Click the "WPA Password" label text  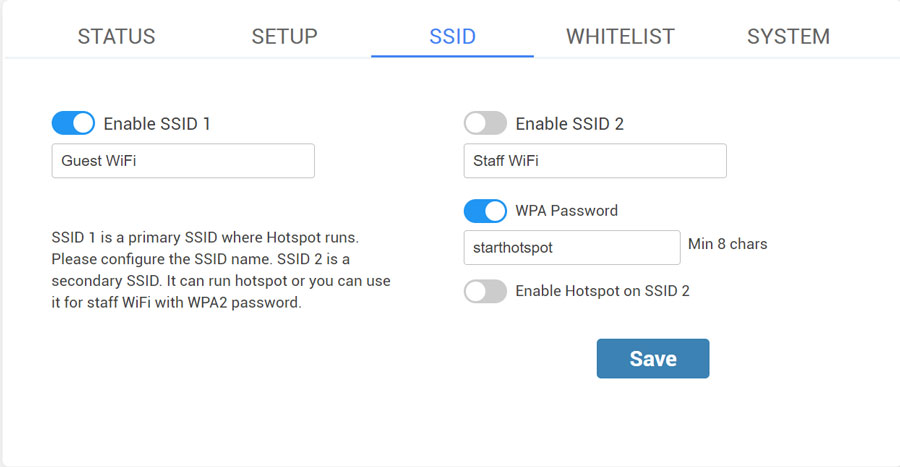pyautogui.click(x=566, y=211)
